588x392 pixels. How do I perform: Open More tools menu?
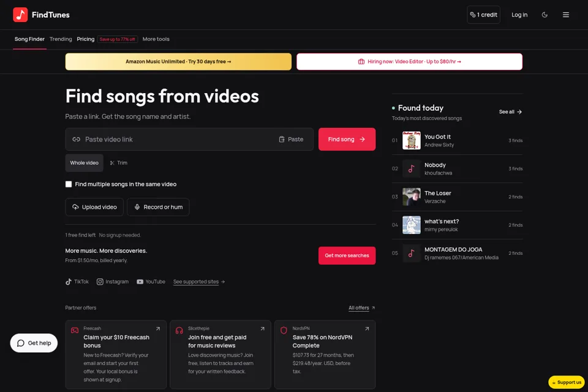156,39
